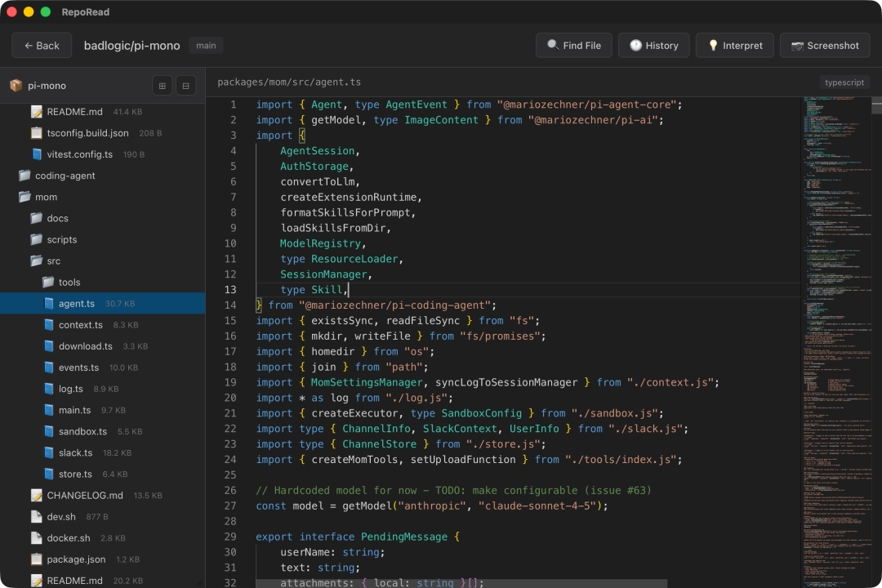This screenshot has width=882, height=588.
Task: Click the file icon beside package.json
Action: coord(37,559)
